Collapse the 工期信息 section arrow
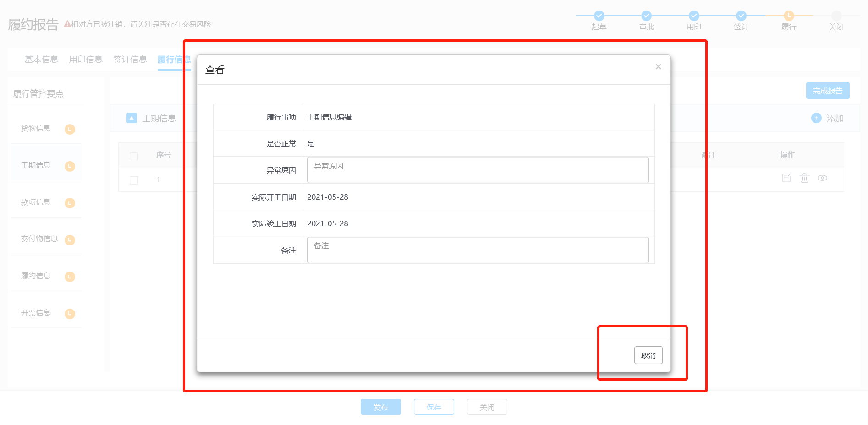868x425 pixels. (x=132, y=118)
